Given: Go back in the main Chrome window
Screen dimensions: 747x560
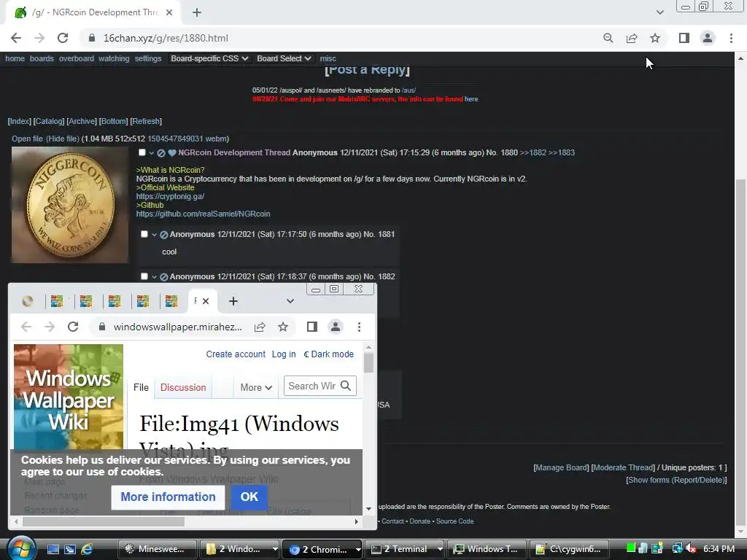Looking at the screenshot, I should pos(16,38).
